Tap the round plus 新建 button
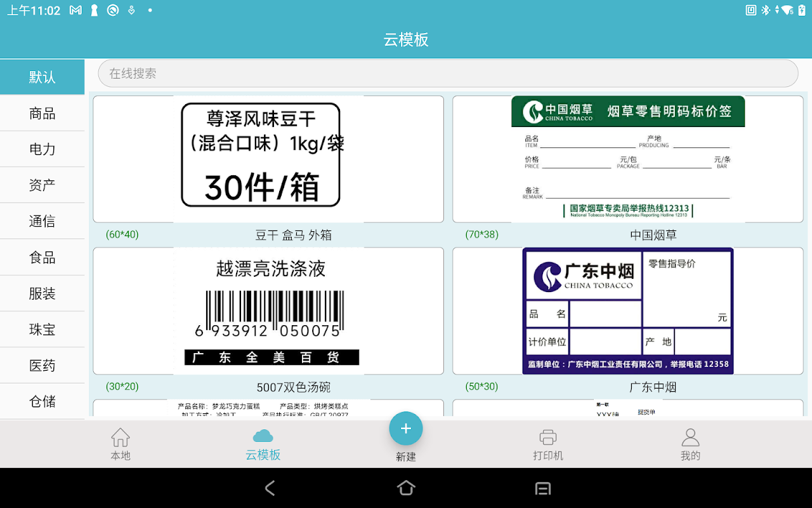This screenshot has width=812, height=508. (x=406, y=429)
